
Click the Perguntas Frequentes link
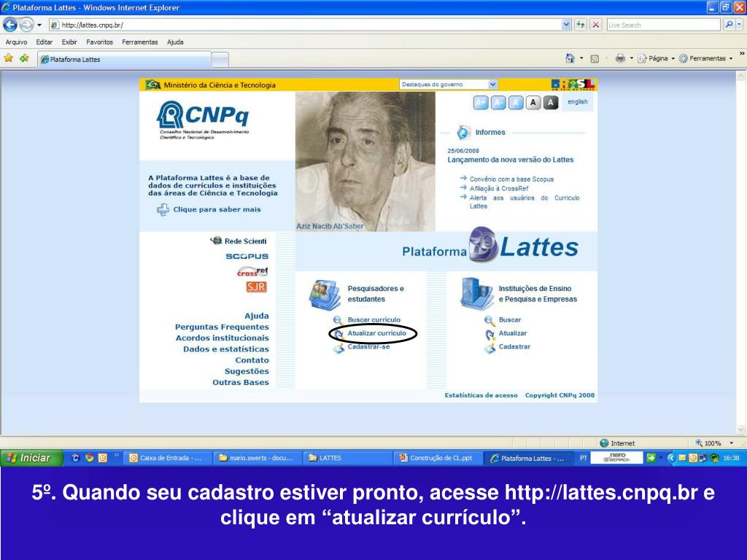pyautogui.click(x=222, y=327)
